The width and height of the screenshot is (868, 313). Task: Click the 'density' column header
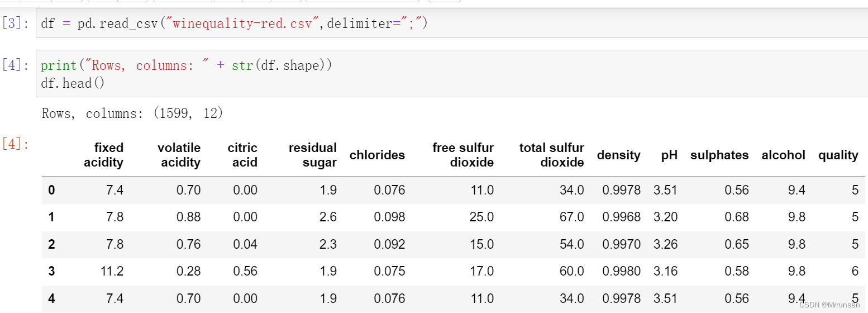619,155
